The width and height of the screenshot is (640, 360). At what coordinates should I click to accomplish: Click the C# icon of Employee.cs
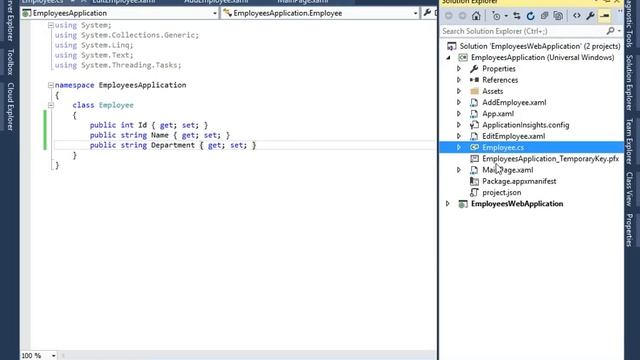click(x=474, y=147)
